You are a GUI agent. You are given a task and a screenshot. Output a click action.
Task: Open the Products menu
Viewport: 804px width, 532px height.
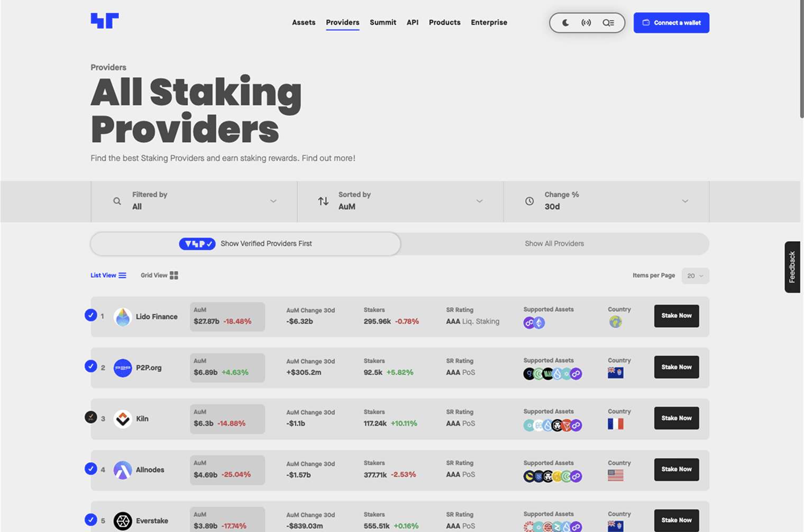pos(445,22)
